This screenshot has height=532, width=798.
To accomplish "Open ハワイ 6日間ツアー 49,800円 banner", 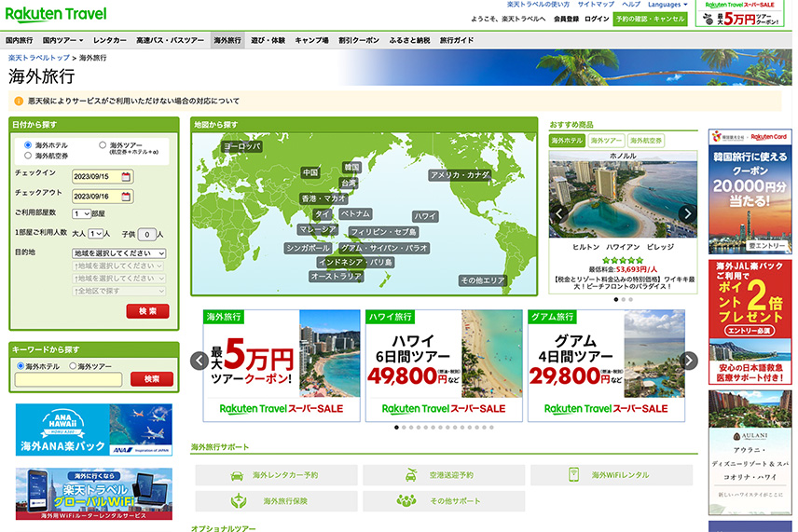I will 444,365.
